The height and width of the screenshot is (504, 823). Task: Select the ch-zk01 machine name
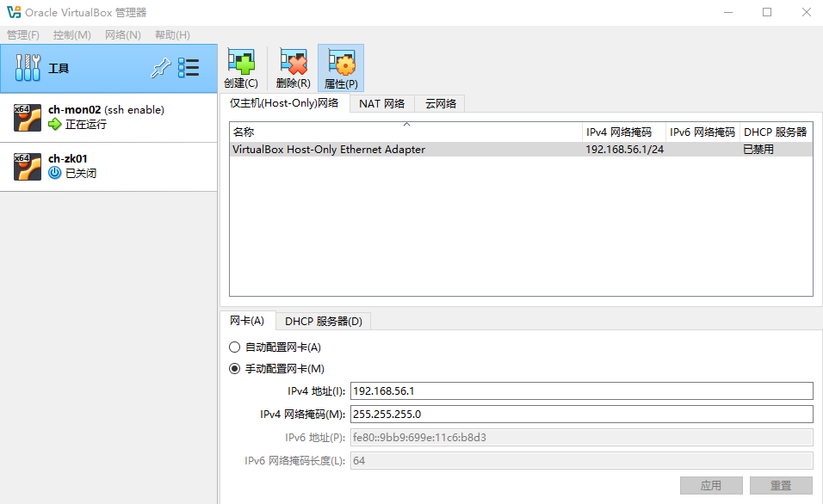[x=68, y=158]
